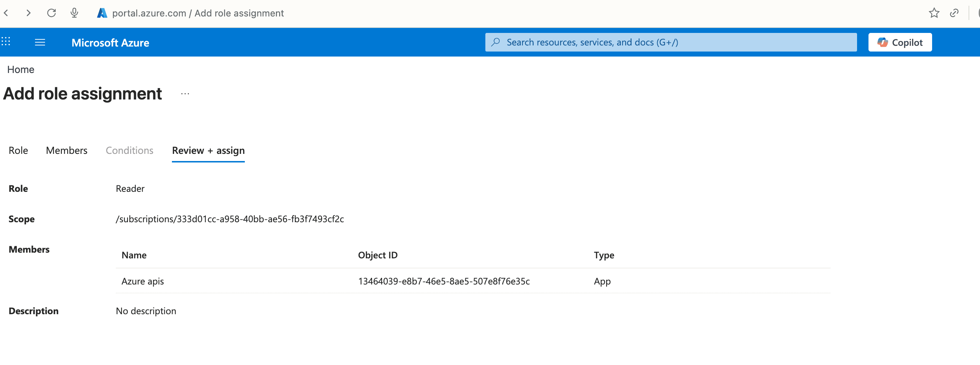Activate the microphone icon in browser bar
Viewport: 980px width, 365px height.
click(x=75, y=13)
